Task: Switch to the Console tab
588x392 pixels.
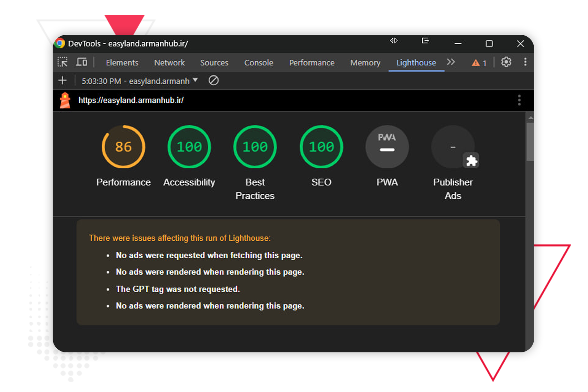Action: click(x=258, y=63)
